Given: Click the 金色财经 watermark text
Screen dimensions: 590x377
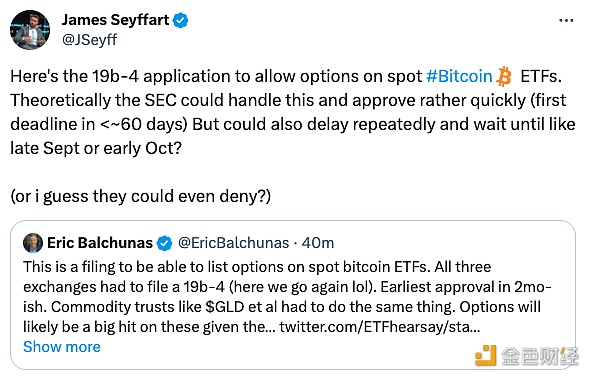Looking at the screenshot, I should 539,356.
